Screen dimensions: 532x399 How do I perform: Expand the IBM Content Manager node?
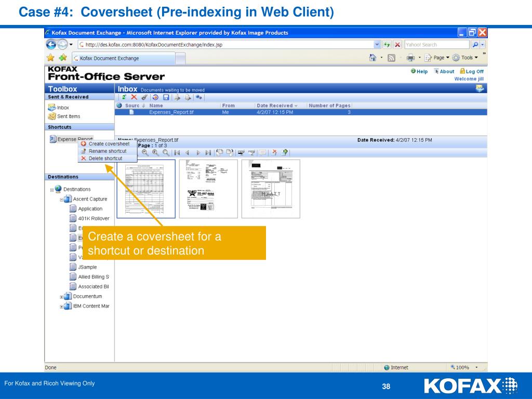pos(61,307)
